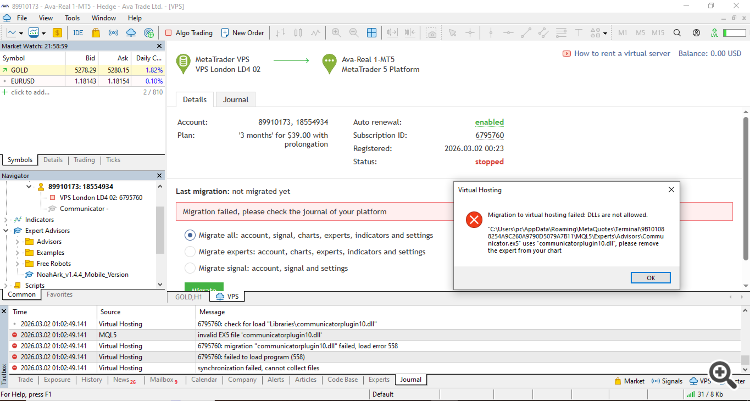Open the line chart dropdown arrow

point(21,33)
